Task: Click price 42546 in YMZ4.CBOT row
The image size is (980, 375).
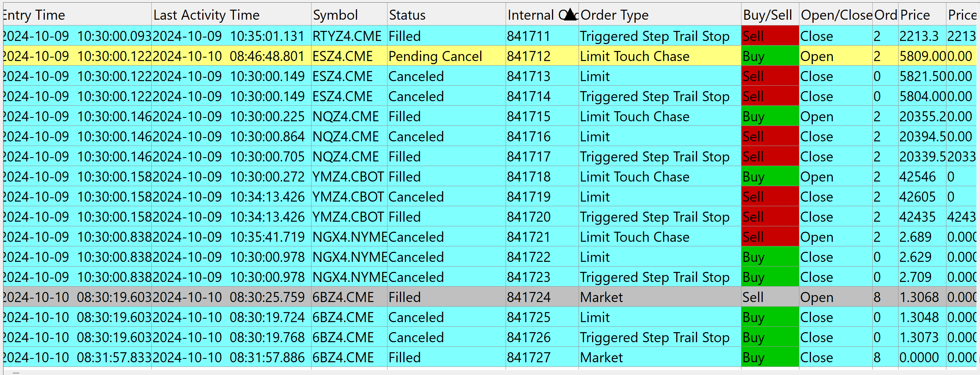Action: (917, 177)
